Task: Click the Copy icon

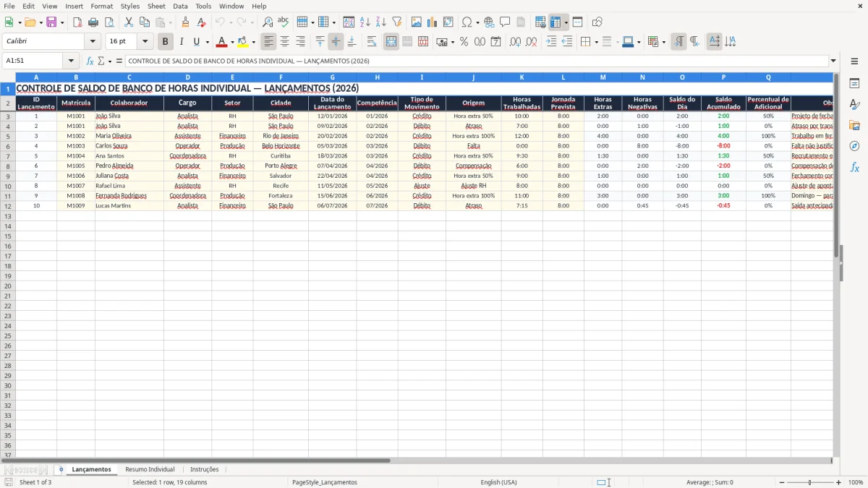Action: tap(145, 22)
